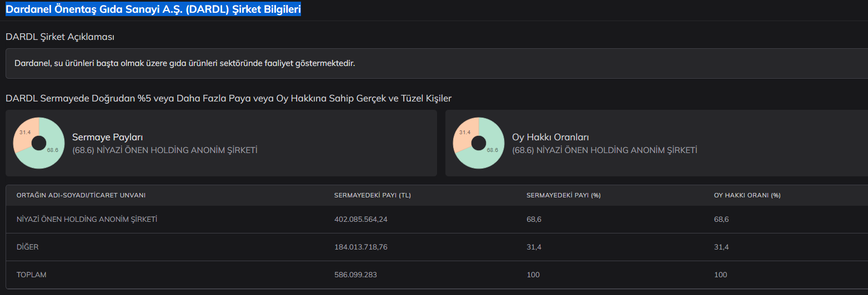
Task: Click the 100 total voting rights percent cell
Action: pos(720,275)
